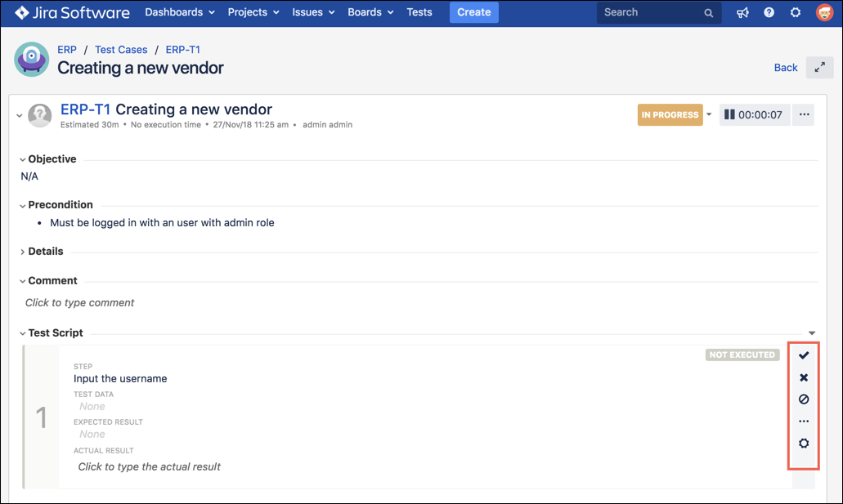This screenshot has height=504, width=843.
Task: Switch to the Tests menu item
Action: 419,12
